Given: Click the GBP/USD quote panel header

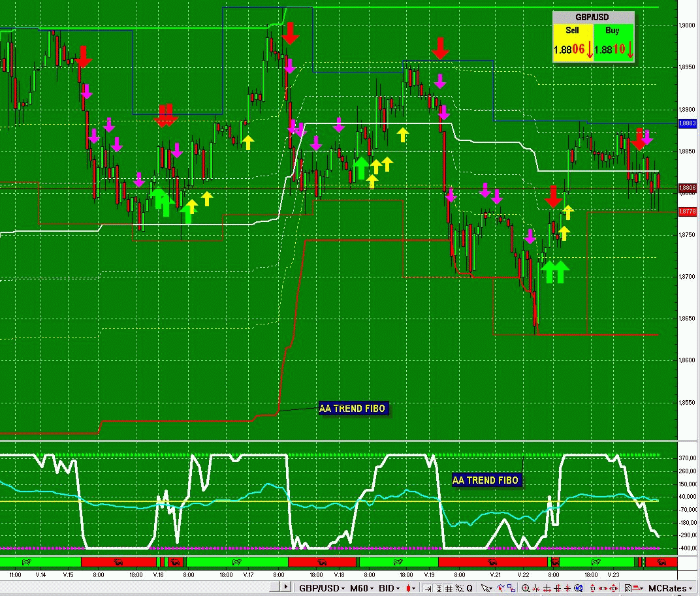Looking at the screenshot, I should [594, 18].
